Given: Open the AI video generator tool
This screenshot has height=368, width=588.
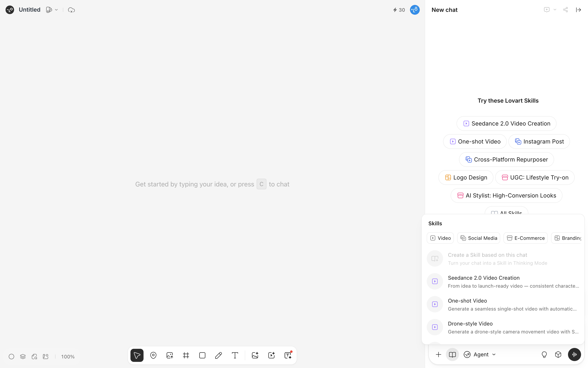Looking at the screenshot, I should point(271,355).
